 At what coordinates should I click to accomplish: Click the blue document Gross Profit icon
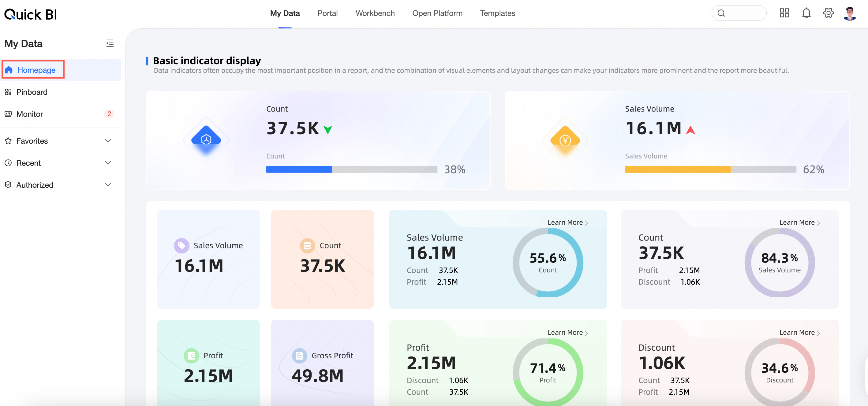tap(299, 356)
